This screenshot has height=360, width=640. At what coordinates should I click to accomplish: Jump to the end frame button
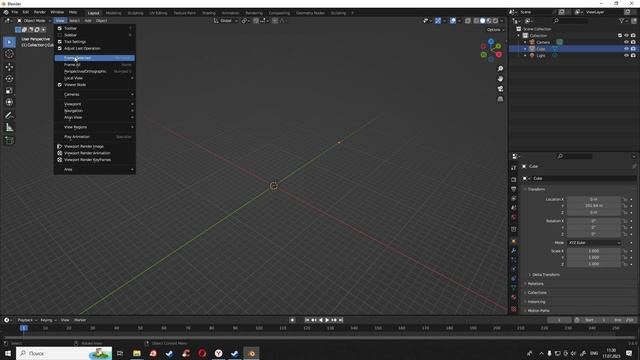point(340,320)
